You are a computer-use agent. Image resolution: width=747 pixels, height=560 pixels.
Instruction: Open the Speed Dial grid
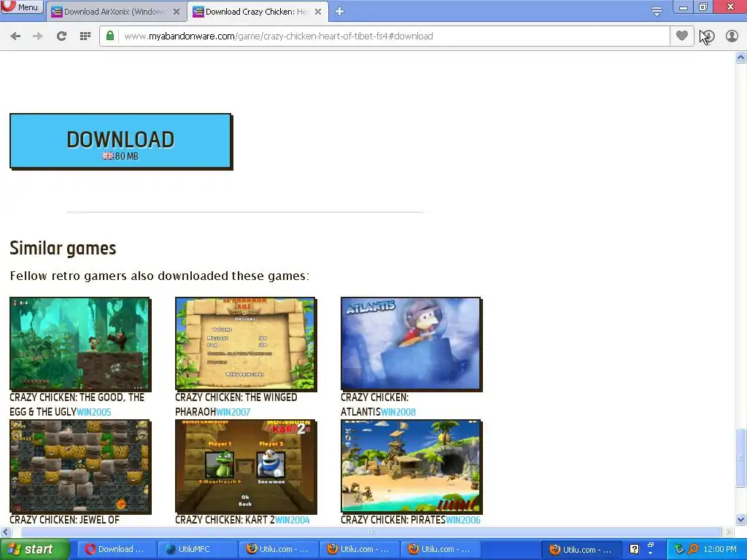tap(85, 36)
